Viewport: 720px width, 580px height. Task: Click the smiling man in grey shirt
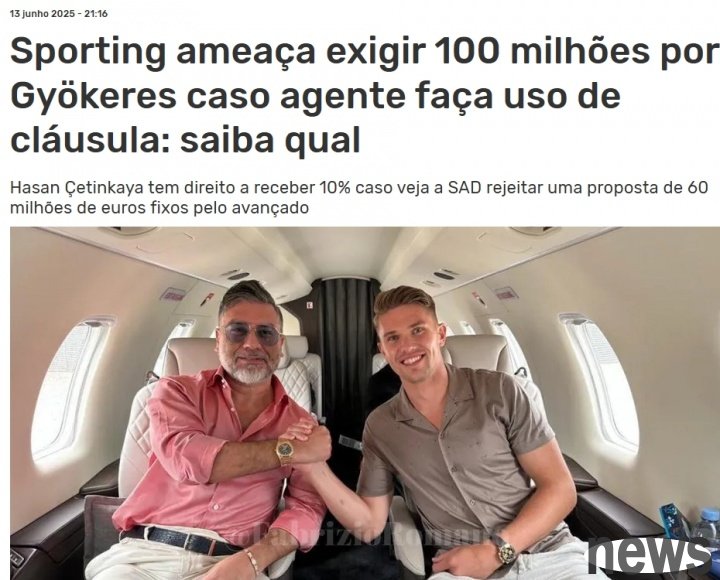coord(464,436)
